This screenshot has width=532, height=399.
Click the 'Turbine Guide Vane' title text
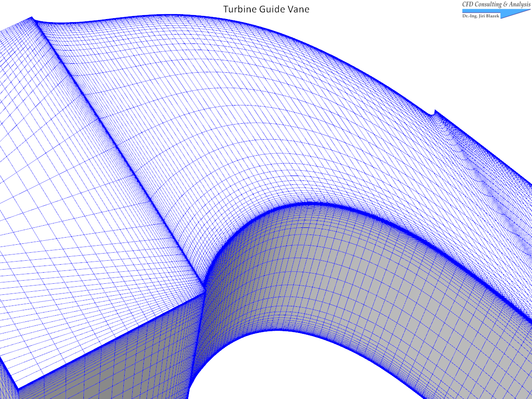tap(266, 9)
